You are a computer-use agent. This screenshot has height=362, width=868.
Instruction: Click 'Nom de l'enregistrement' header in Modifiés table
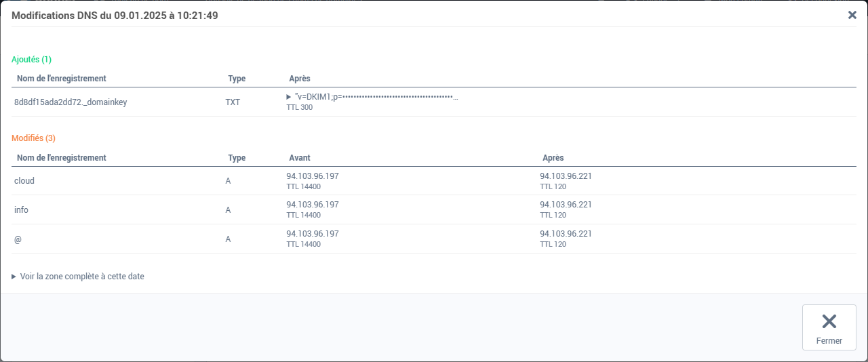(x=62, y=158)
